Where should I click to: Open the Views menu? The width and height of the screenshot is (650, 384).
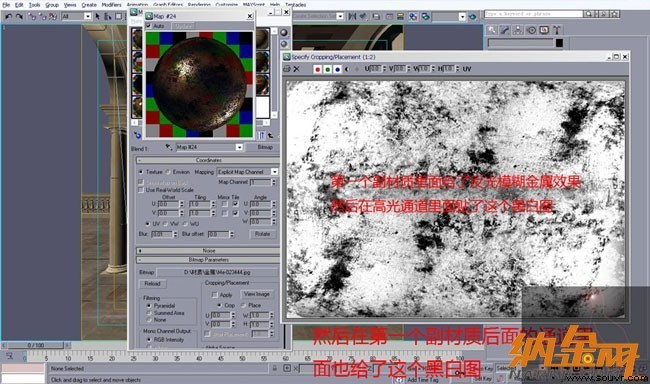point(70,5)
